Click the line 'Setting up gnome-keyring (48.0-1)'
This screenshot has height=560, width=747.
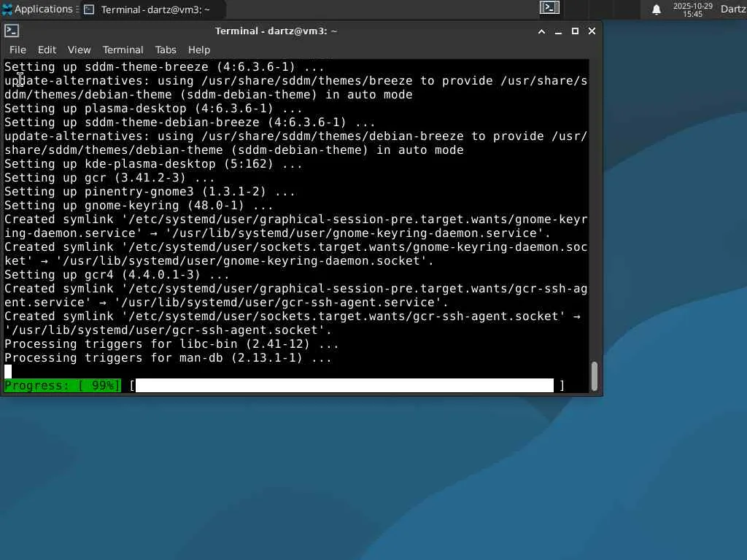point(139,205)
